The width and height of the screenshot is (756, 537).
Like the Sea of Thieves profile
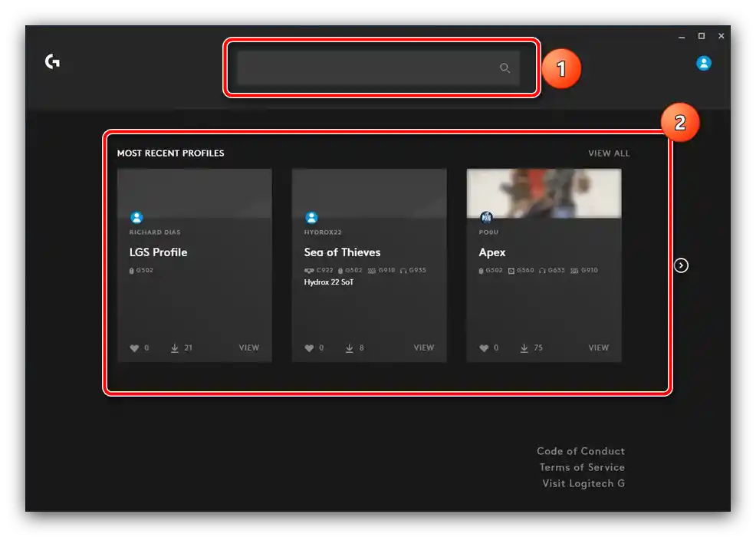coord(309,348)
